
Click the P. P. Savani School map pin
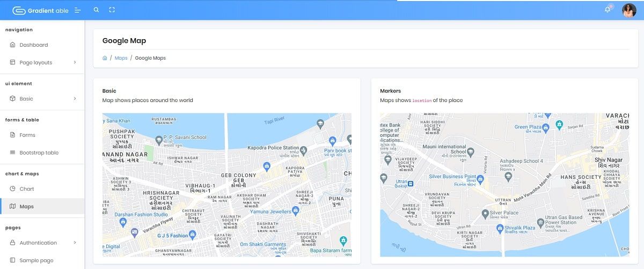pyautogui.click(x=159, y=140)
